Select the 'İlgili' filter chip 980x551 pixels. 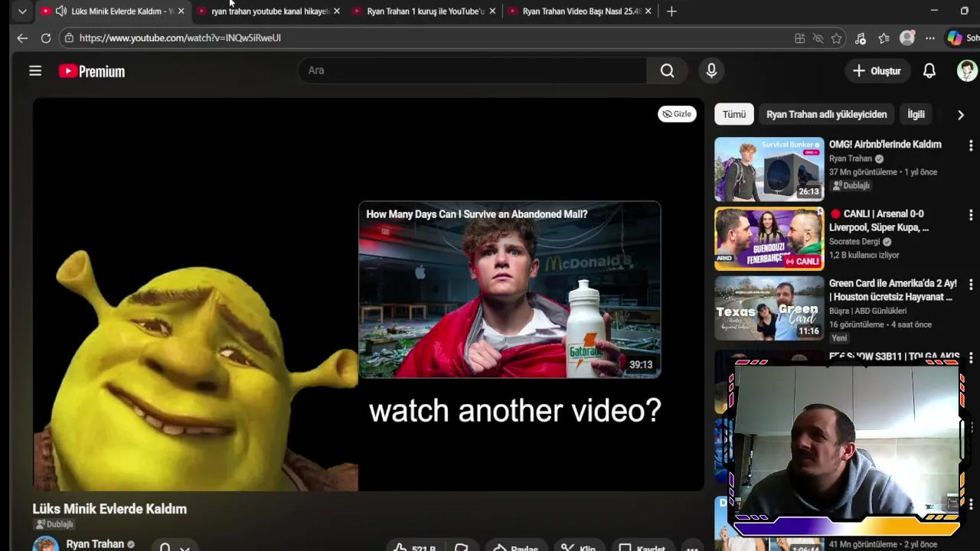coord(916,114)
